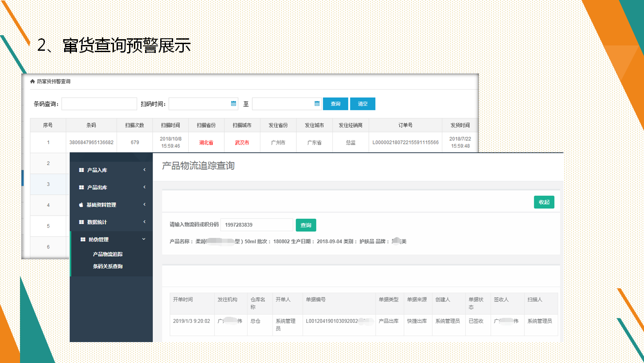Open calendar icon in end scan time field

pos(317,104)
